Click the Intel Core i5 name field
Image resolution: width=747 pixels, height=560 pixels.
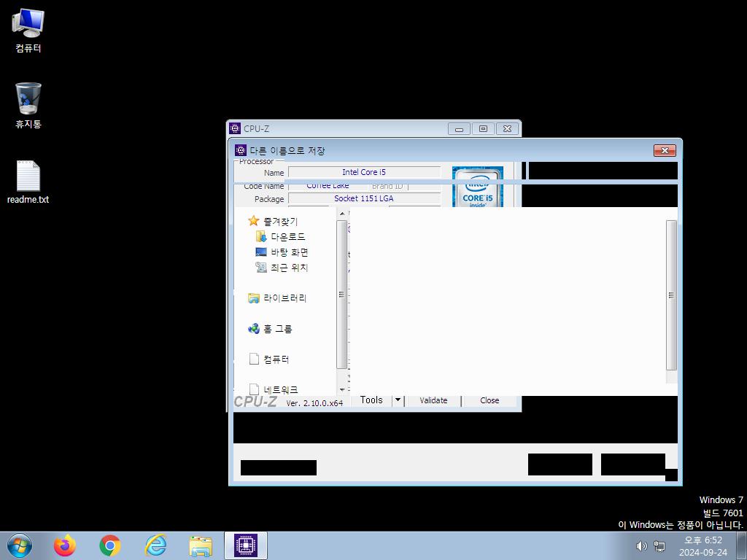tap(364, 172)
